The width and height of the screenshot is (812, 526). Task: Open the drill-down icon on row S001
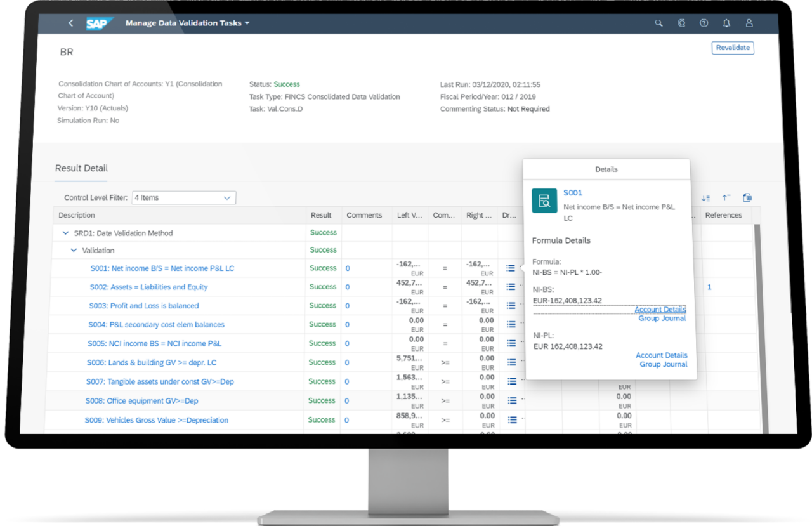[x=510, y=268]
